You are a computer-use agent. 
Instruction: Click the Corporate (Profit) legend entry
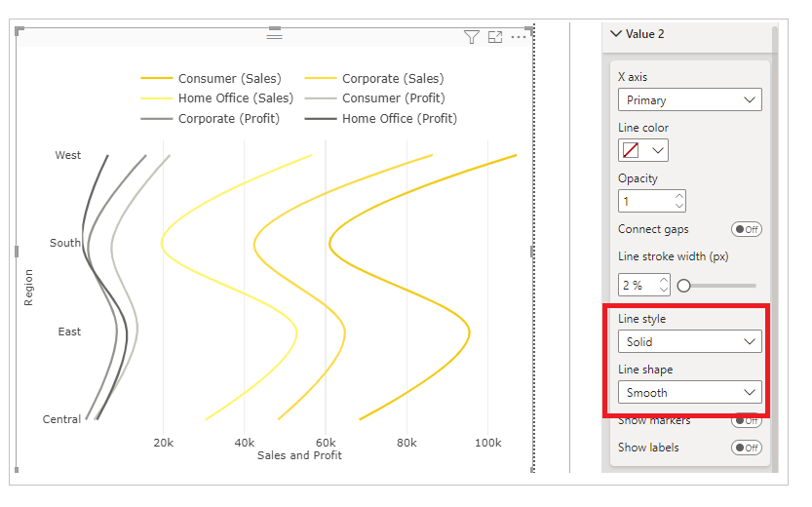pyautogui.click(x=211, y=119)
